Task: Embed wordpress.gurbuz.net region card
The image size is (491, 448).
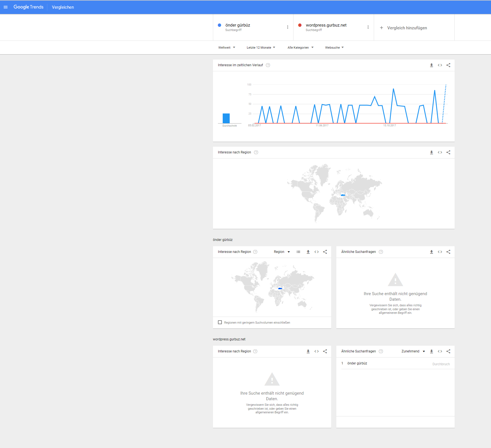Action: (x=316, y=351)
